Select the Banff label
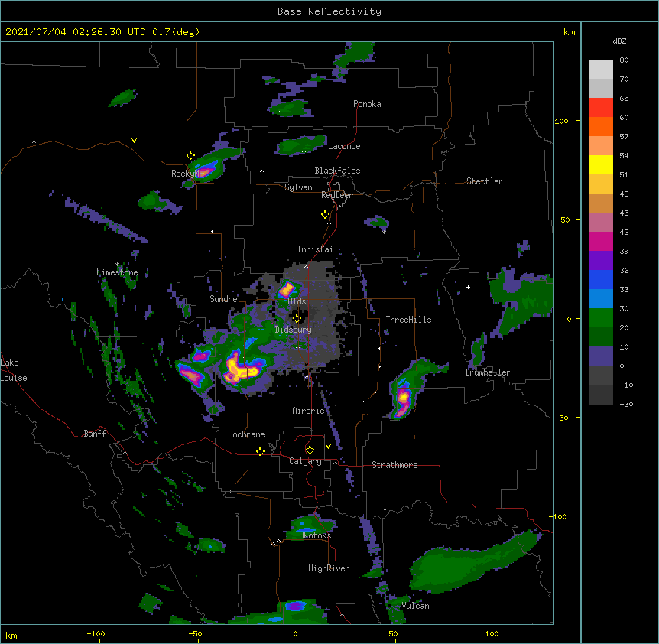Viewport: 659px width, 644px height. (95, 434)
